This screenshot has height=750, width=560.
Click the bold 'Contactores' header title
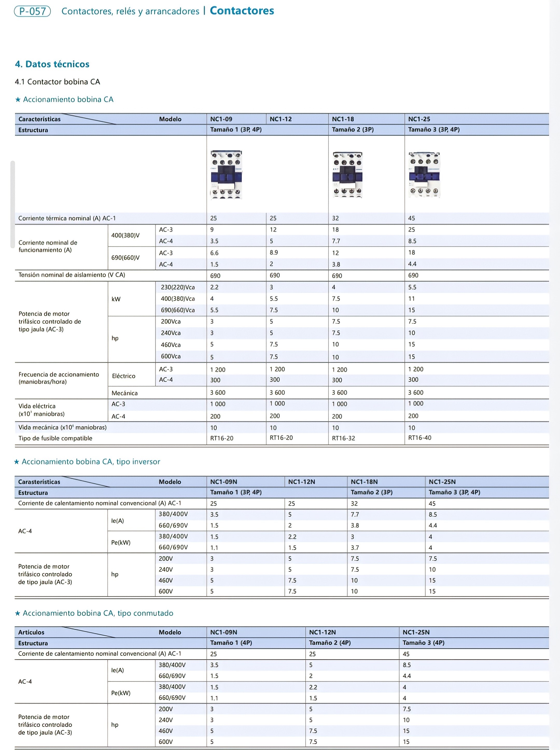click(242, 11)
